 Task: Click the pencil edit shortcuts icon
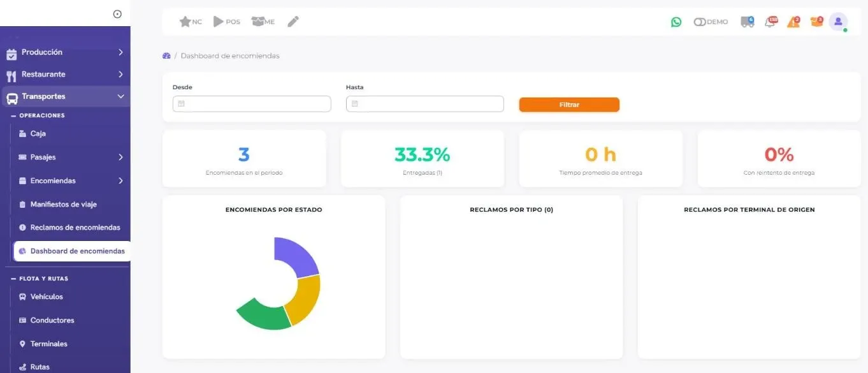pos(293,22)
